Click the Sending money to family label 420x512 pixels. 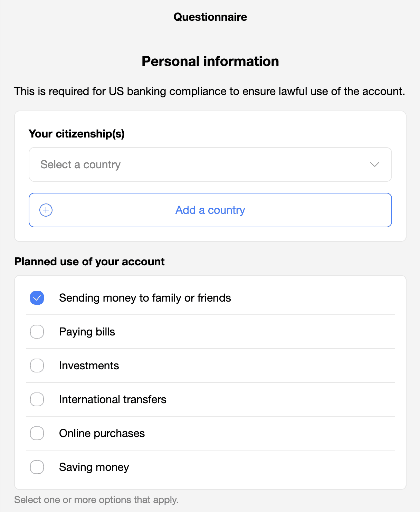pos(145,298)
